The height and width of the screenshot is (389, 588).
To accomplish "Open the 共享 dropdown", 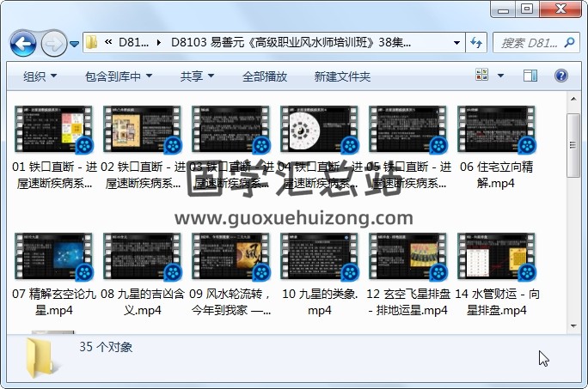I will click(x=198, y=76).
